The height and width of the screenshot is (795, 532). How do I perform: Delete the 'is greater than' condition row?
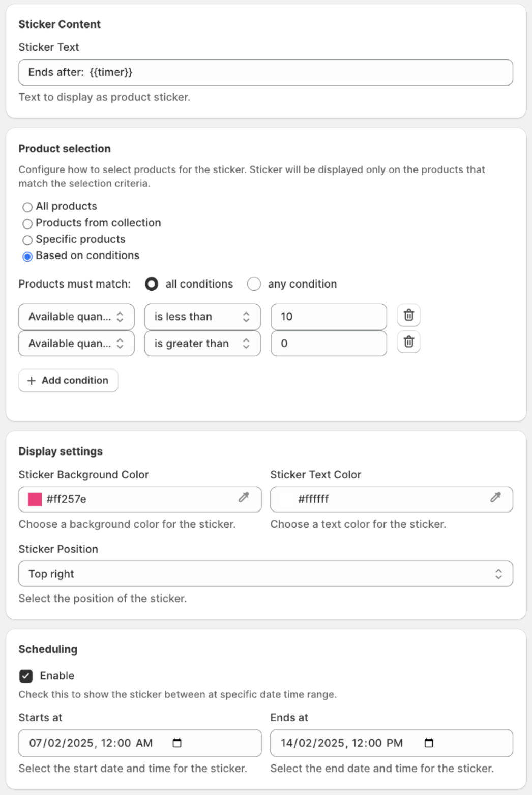[x=408, y=342]
